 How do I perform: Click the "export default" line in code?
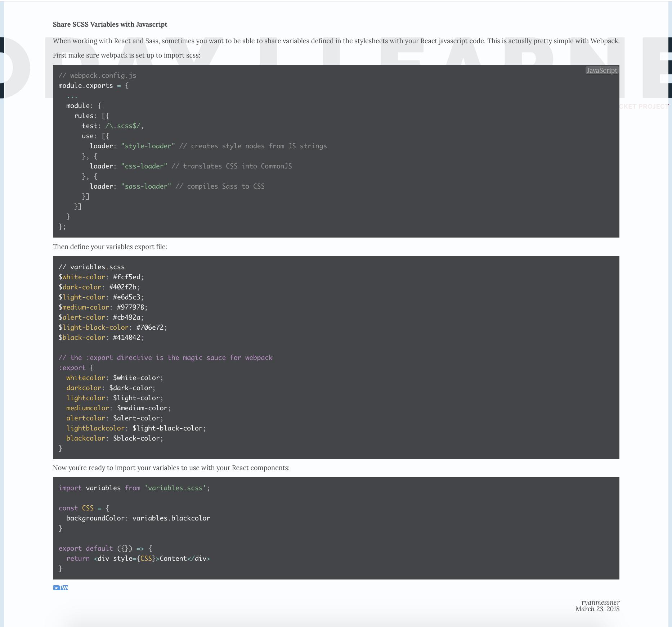86,549
